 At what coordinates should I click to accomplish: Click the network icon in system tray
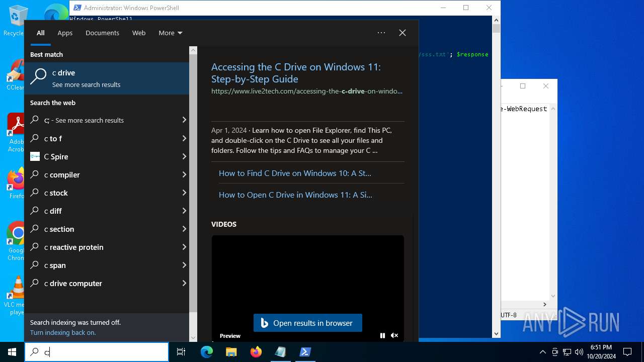567,352
